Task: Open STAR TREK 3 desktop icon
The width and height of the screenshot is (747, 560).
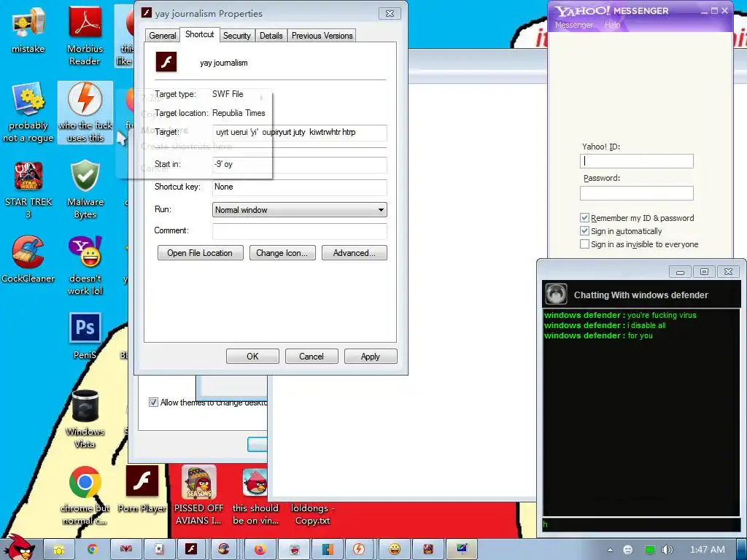Action: coord(28,190)
